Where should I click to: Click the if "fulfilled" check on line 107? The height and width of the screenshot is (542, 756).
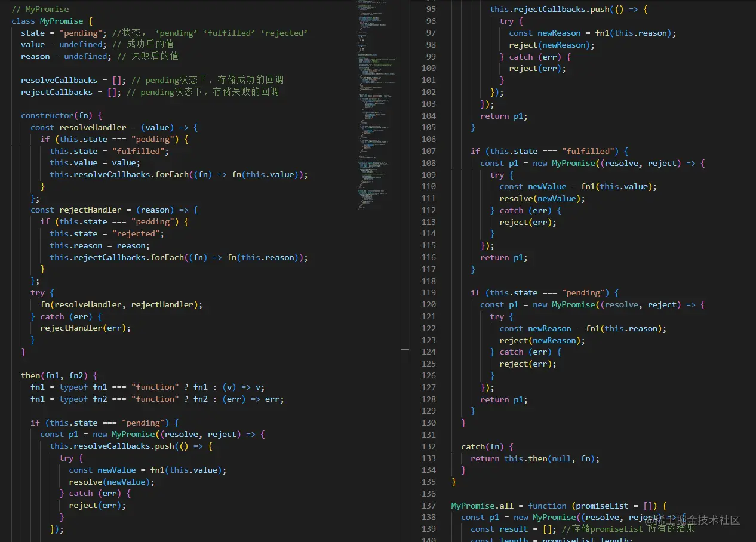[x=549, y=151]
